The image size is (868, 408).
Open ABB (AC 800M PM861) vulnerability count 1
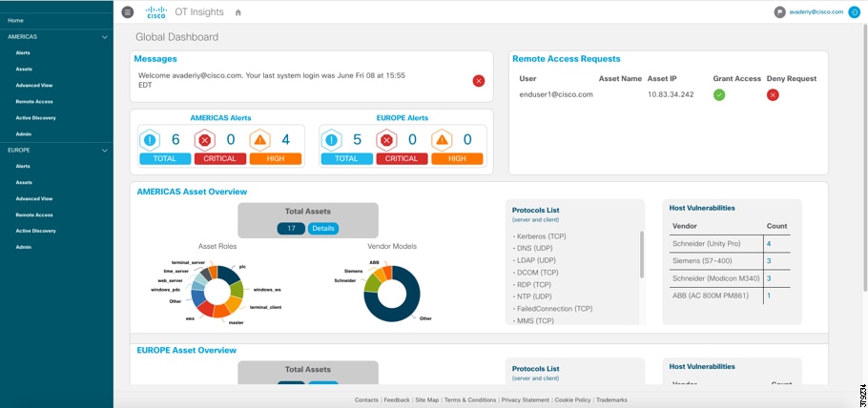tap(769, 296)
